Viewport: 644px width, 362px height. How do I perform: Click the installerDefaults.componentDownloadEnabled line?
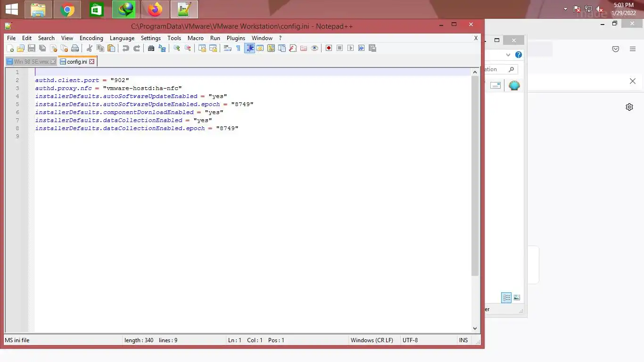click(x=129, y=112)
